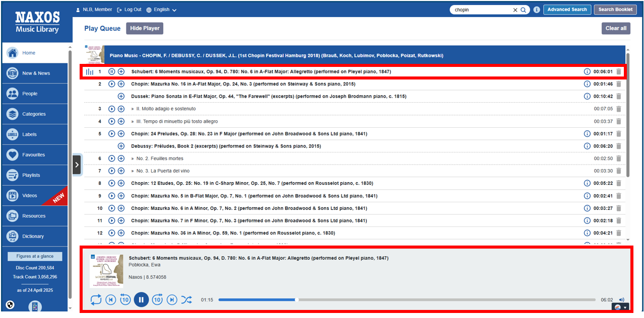Image resolution: width=644 pixels, height=318 pixels.
Task: Play track 3 Molto adagio e sostenuto
Action: pyautogui.click(x=112, y=109)
